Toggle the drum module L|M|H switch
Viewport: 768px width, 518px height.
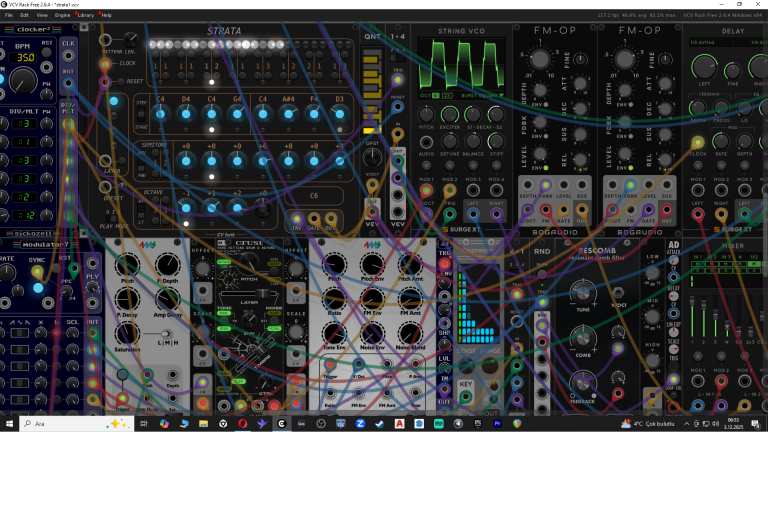(166, 334)
